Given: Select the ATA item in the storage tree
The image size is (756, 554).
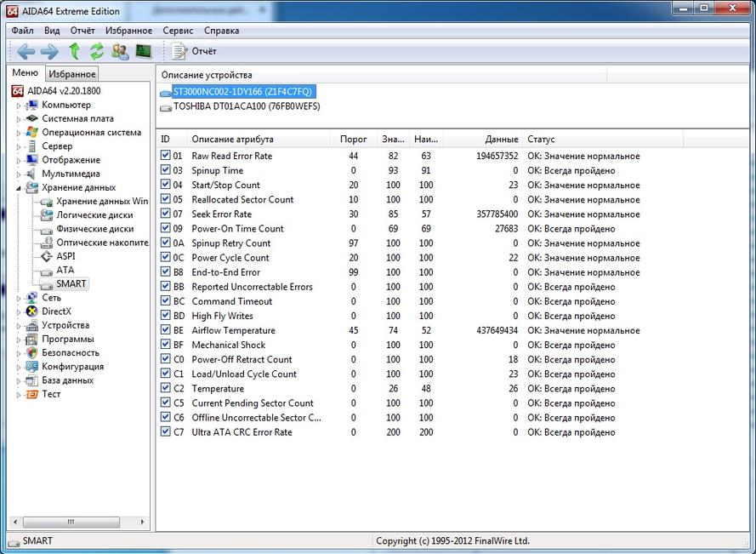Looking at the screenshot, I should pos(65,271).
